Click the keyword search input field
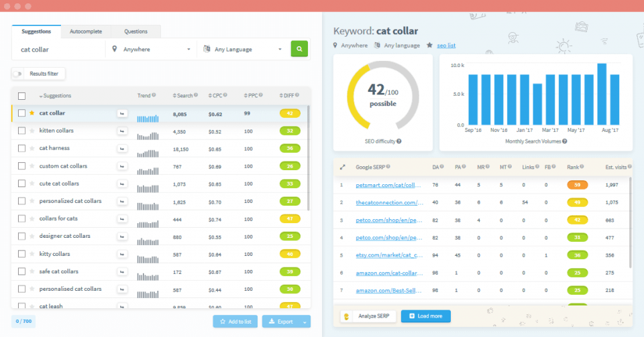 coord(59,49)
